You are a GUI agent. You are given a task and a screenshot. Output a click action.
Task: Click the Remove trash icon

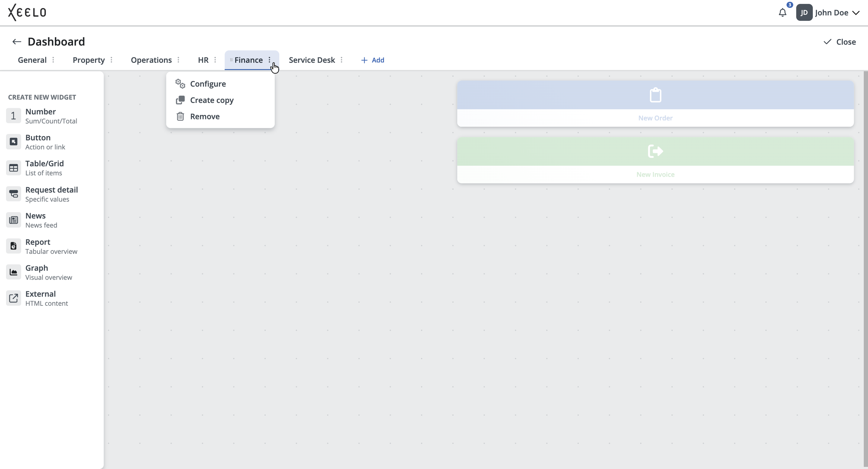[180, 116]
